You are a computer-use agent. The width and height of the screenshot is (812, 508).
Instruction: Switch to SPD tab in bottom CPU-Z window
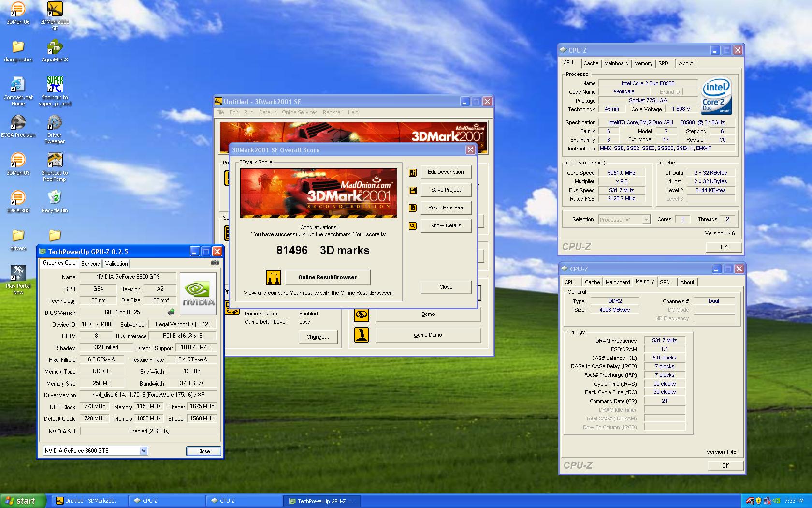click(665, 282)
